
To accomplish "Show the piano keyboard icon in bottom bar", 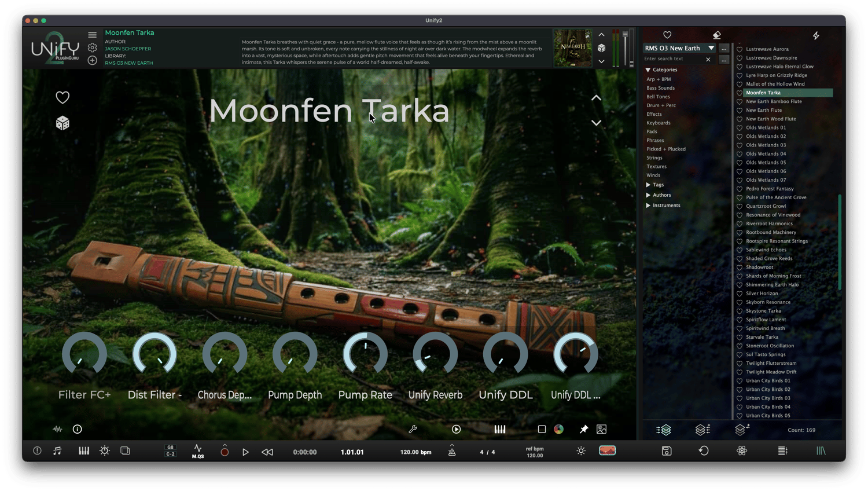I will point(84,450).
